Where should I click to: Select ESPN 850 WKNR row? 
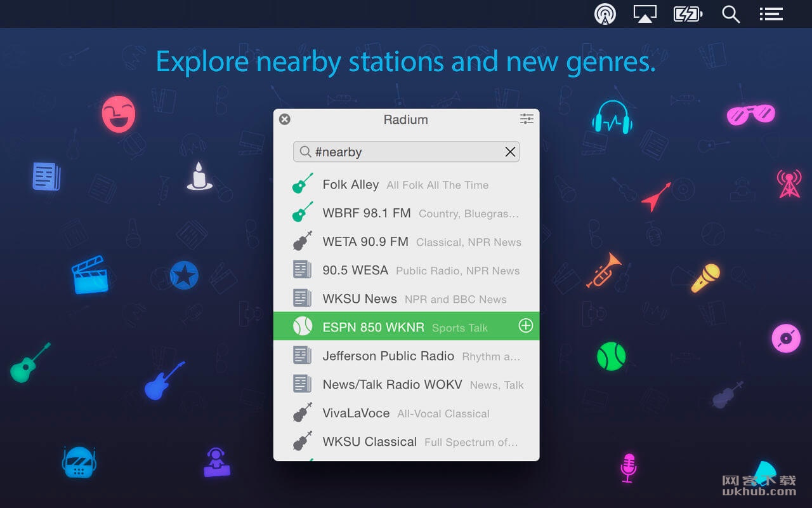click(x=406, y=326)
